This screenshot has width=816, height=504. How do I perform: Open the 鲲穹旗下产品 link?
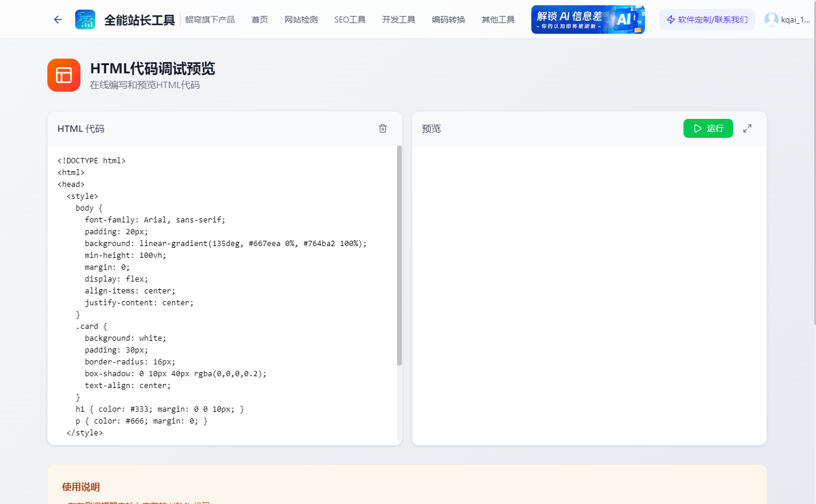pos(210,19)
